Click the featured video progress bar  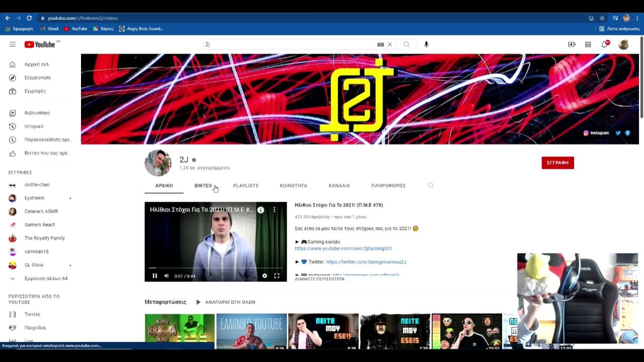(x=216, y=268)
